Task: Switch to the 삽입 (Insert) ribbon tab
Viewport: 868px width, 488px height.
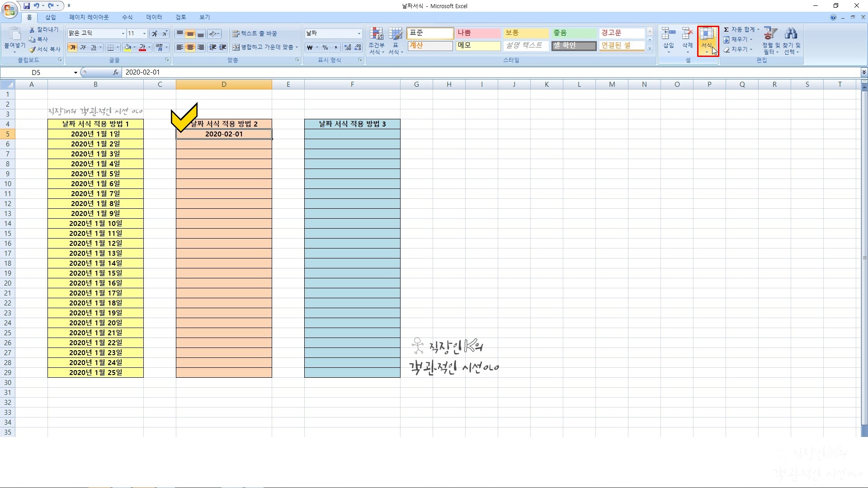Action: 51,17
